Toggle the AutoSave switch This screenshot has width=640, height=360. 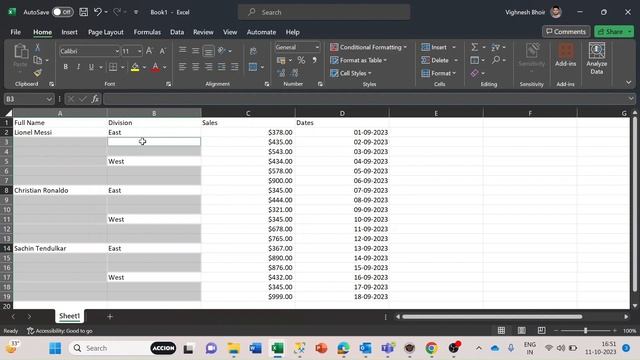pyautogui.click(x=62, y=12)
